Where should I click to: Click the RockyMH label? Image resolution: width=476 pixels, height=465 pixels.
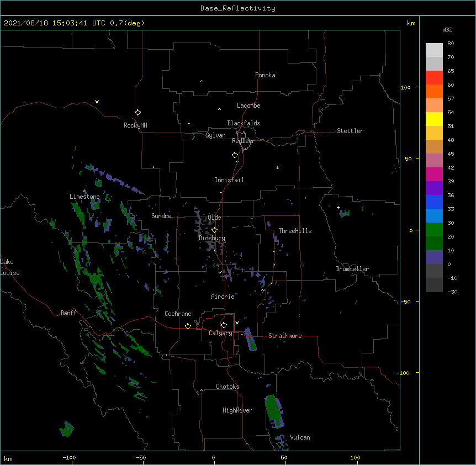[135, 125]
